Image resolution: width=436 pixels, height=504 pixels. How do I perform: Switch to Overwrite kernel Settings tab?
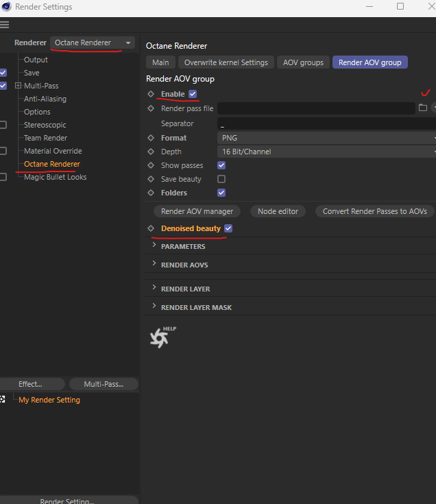pos(226,62)
